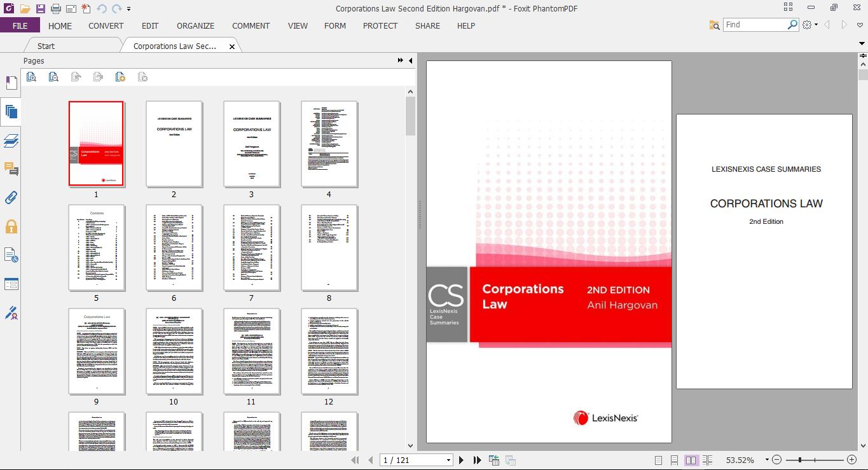
Task: Click the magnifier search button in Find box
Action: (x=792, y=25)
